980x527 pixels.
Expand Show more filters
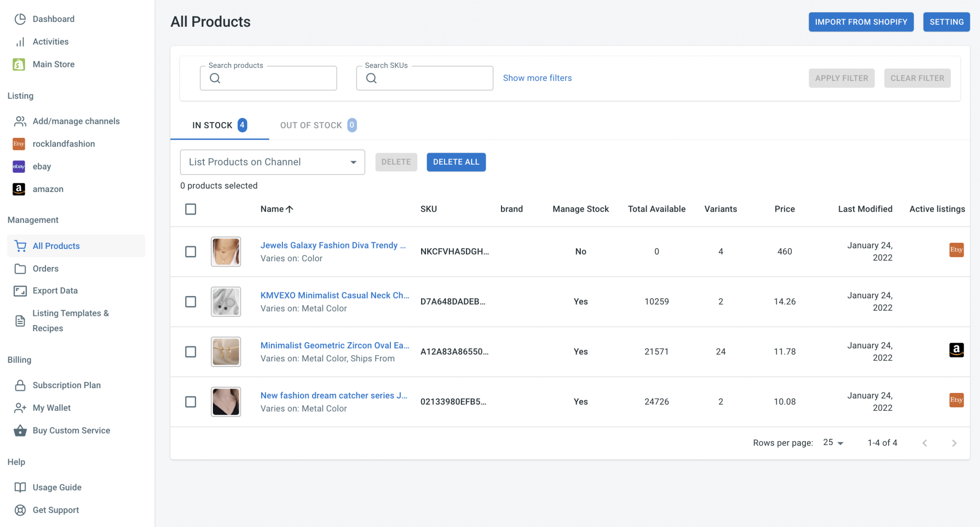[x=537, y=78]
